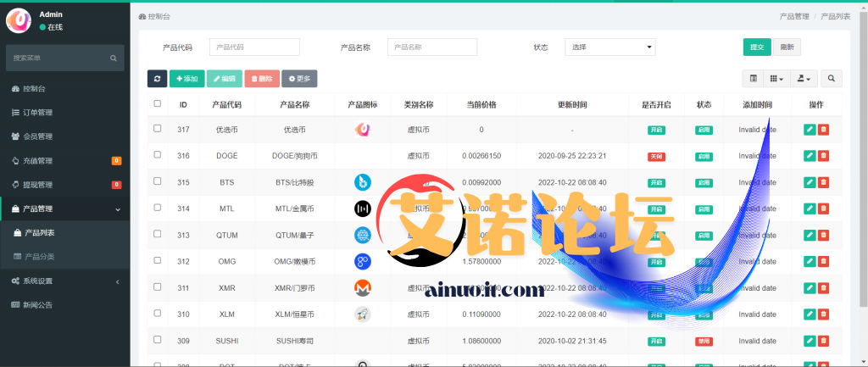868x367 pixels.
Task: Click the 编辑 edit toolbar button
Action: point(224,79)
